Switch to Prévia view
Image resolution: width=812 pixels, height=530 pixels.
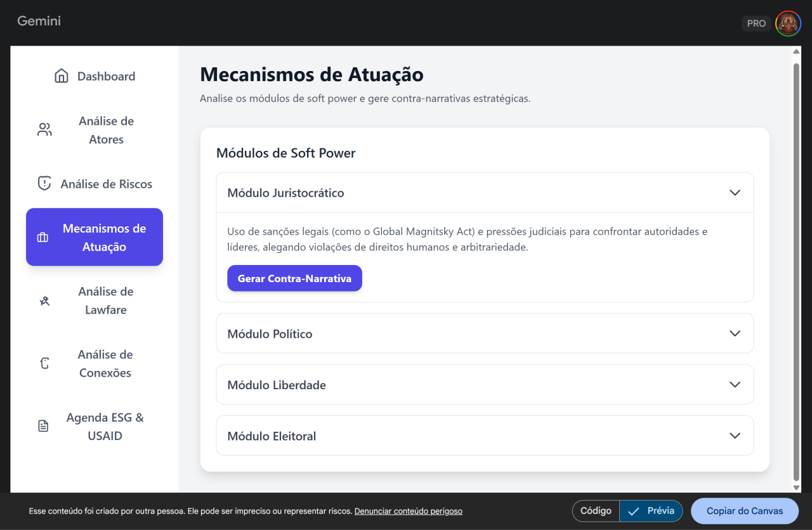coord(652,511)
